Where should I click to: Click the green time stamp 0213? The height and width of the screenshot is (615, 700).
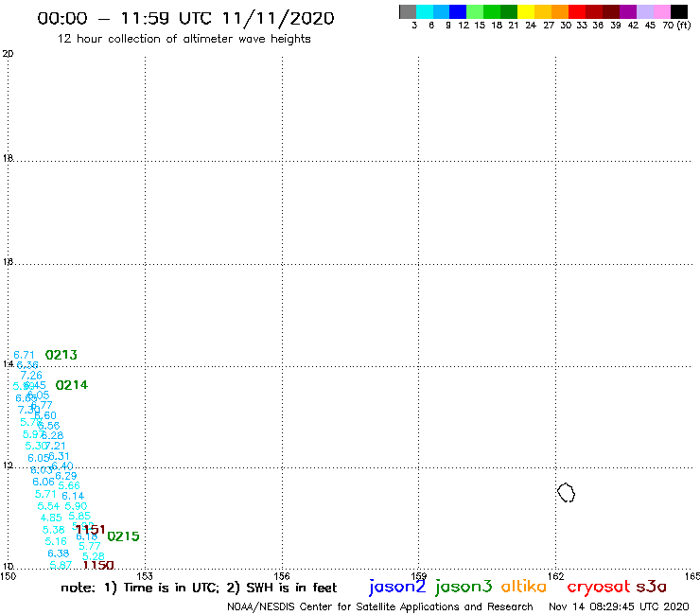[61, 355]
